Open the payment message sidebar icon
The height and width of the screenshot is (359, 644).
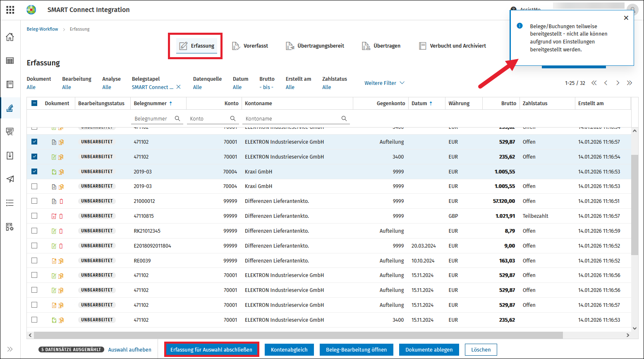pos(10,132)
